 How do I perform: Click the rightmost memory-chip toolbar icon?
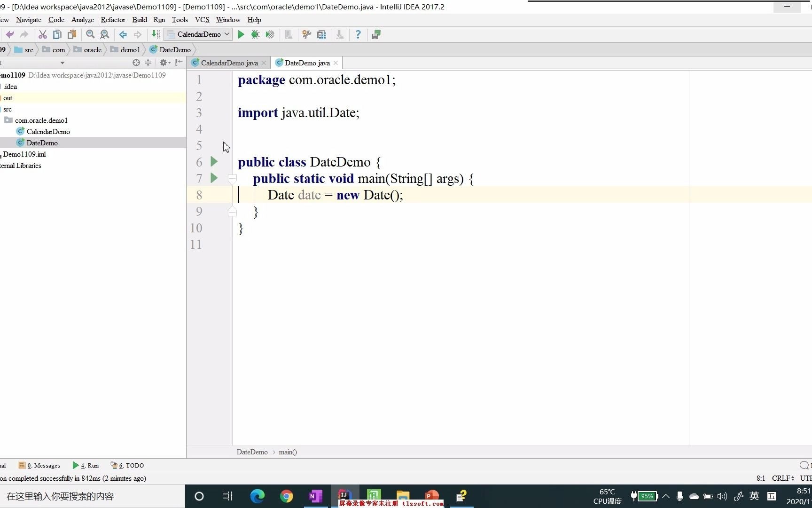(376, 34)
